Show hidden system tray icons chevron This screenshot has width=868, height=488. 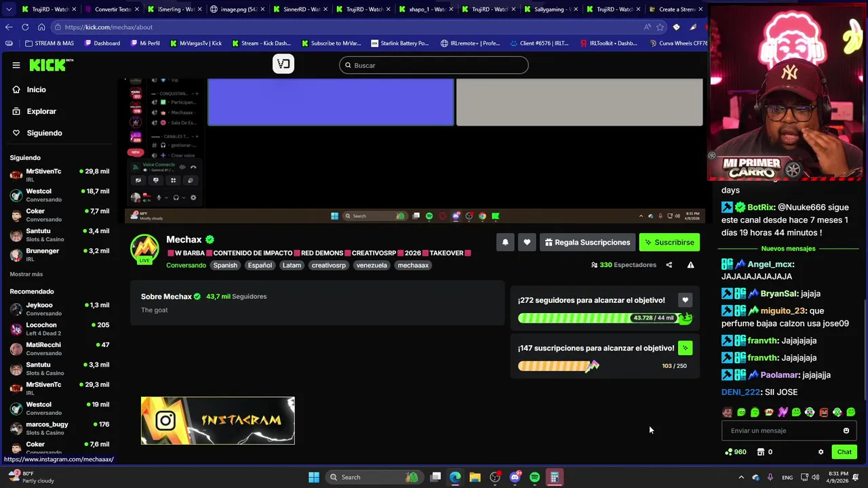(x=741, y=477)
